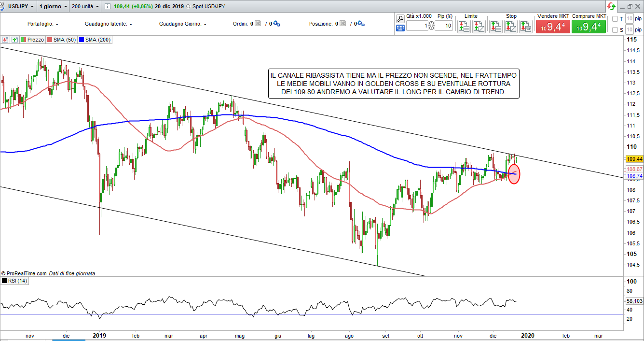644x341 pixels.
Task: Expand the 1 giorno timeframe dropdown
Action: point(53,7)
